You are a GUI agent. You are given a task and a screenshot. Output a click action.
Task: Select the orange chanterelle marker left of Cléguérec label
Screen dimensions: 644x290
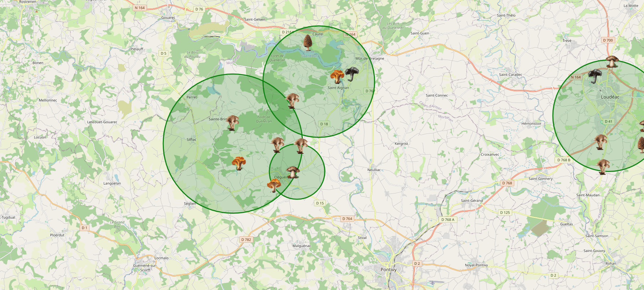point(274,185)
